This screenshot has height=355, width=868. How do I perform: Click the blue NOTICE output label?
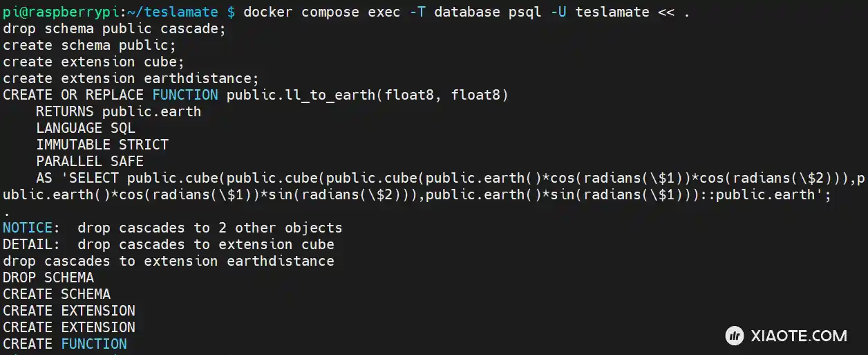click(28, 228)
